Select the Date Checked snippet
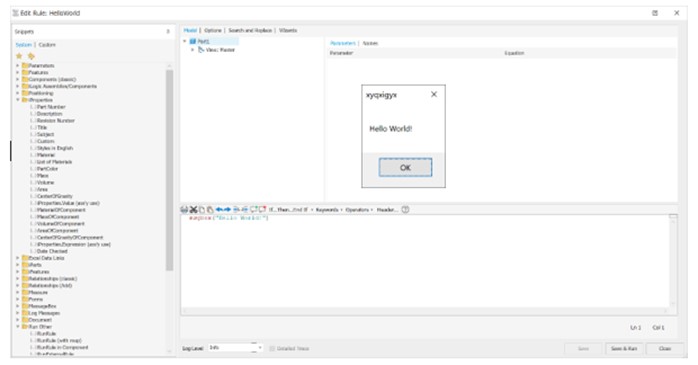Viewport: 698px width, 365px height. pyautogui.click(x=52, y=251)
